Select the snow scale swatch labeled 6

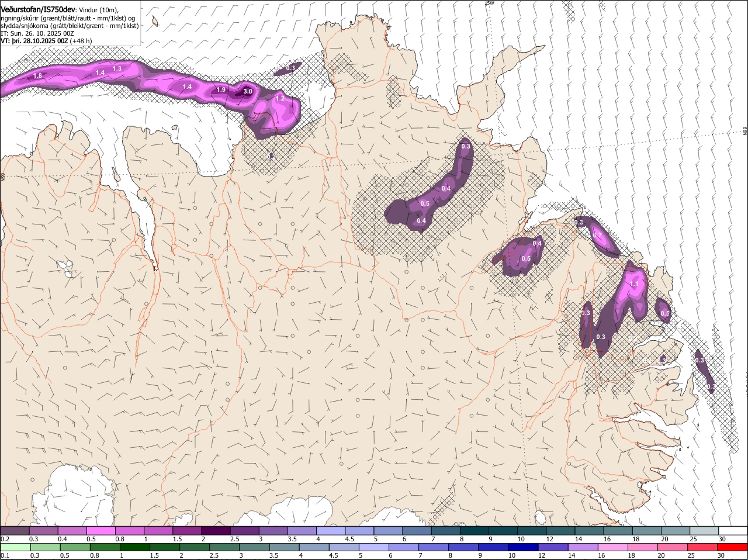coord(417,530)
